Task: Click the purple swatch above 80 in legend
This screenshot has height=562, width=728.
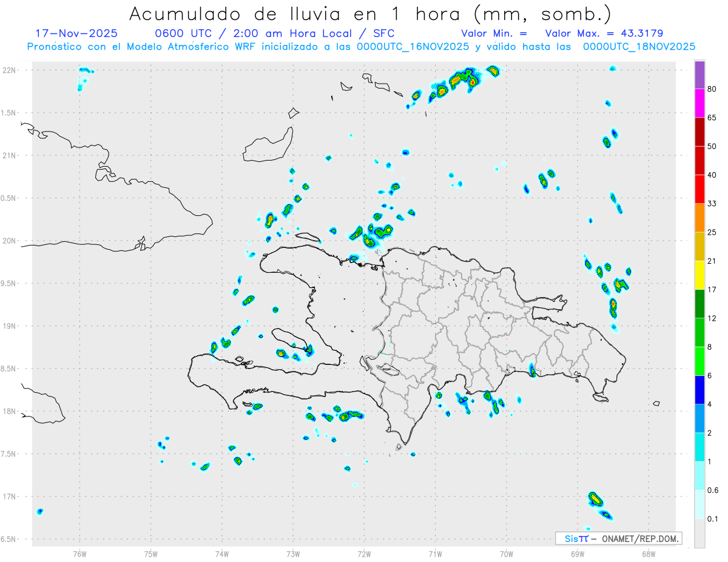Action: tap(699, 75)
